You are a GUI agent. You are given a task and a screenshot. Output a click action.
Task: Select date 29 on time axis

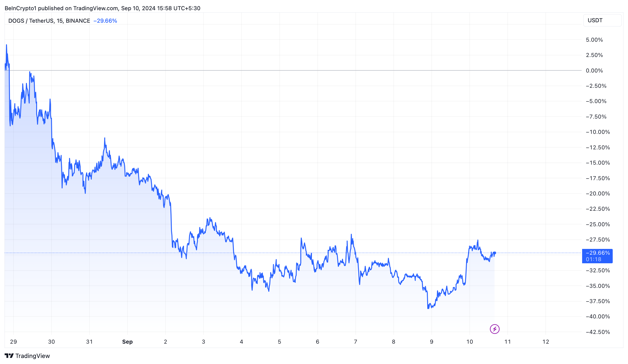pos(13,342)
